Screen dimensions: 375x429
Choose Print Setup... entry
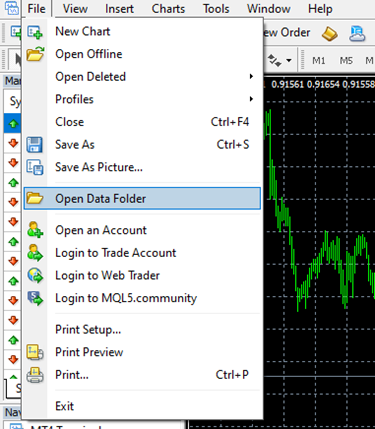click(x=88, y=329)
